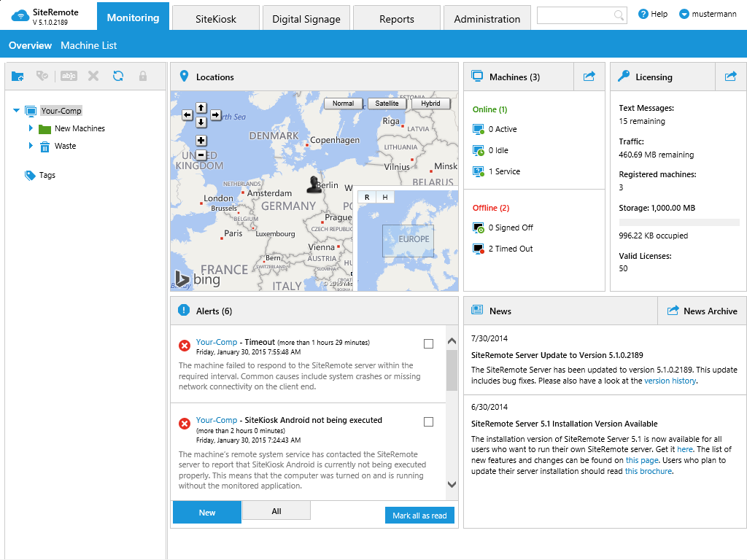Show All alerts tab
Viewport: 747px width, 560px height.
click(x=276, y=511)
